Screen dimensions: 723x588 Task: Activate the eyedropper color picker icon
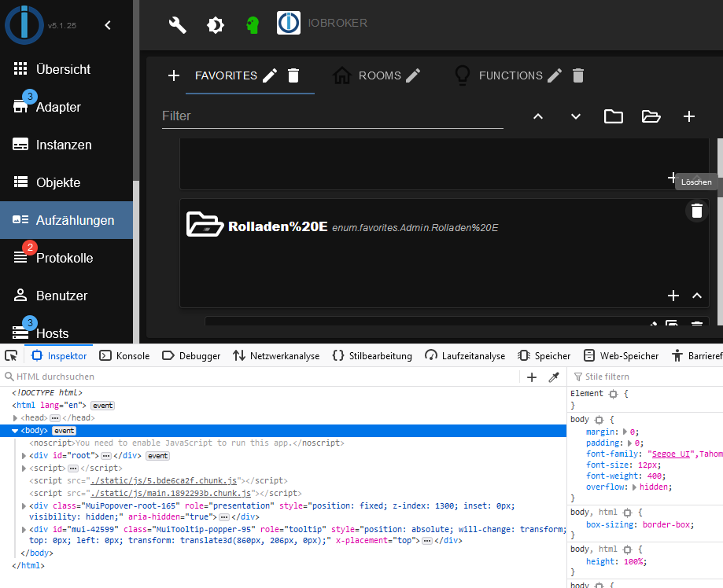tap(554, 377)
